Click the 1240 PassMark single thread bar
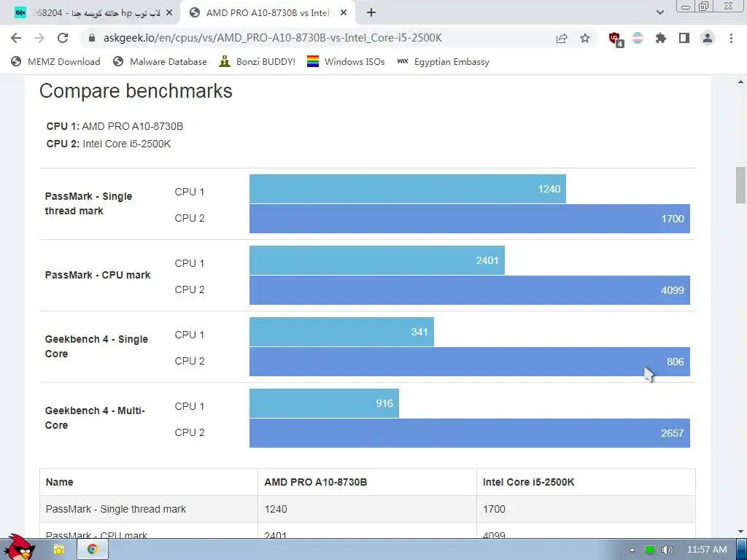This screenshot has width=747, height=560. pos(407,189)
